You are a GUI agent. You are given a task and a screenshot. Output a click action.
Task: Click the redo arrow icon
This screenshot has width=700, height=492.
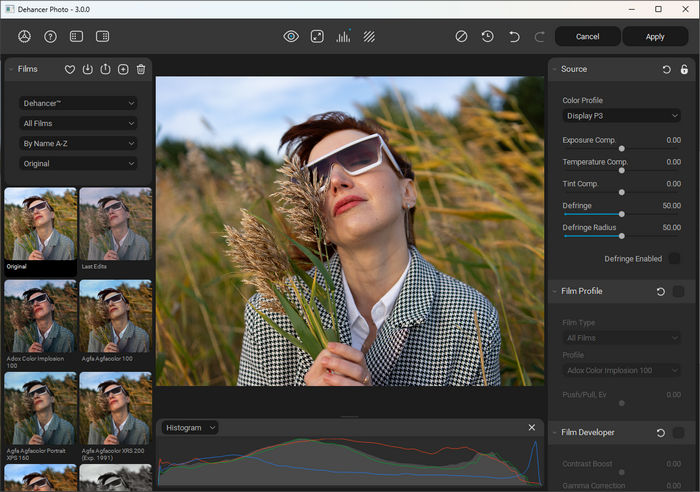539,37
